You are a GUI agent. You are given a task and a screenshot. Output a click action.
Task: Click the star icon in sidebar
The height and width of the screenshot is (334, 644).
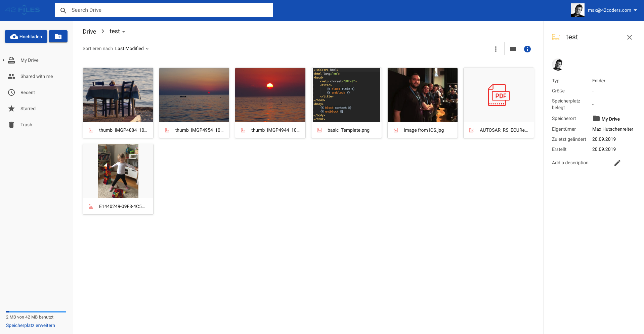tap(11, 109)
